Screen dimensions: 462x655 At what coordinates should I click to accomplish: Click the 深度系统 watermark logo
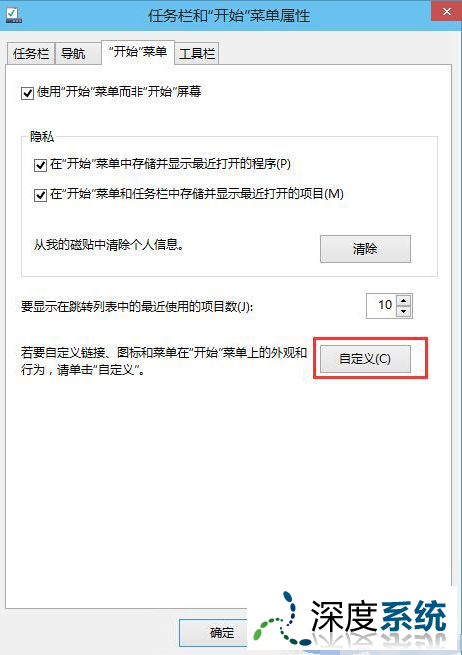(351, 618)
